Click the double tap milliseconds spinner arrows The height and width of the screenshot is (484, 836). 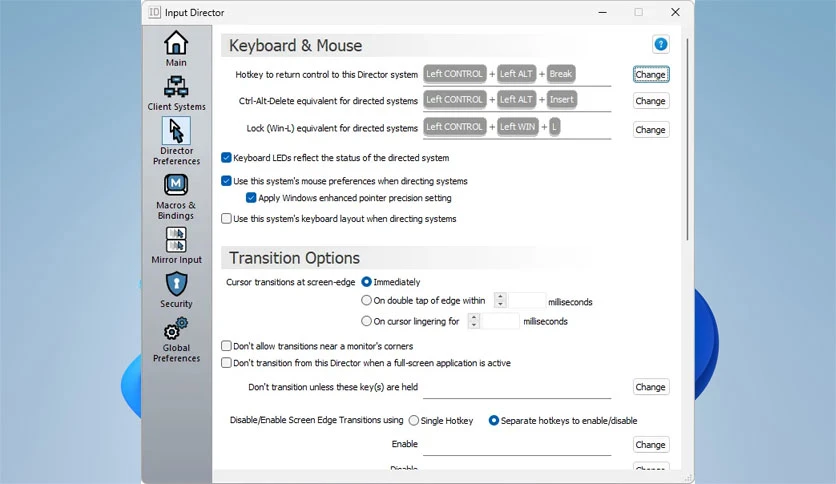coord(500,300)
